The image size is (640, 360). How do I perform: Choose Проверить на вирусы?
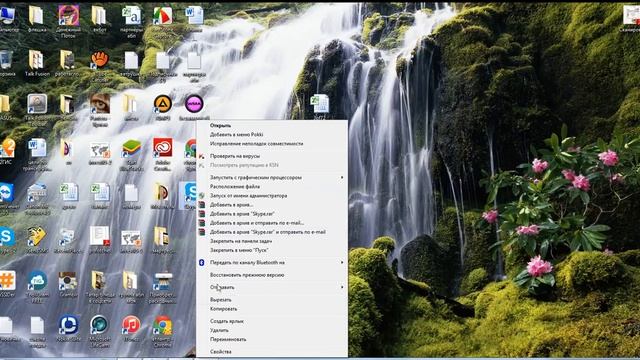pyautogui.click(x=235, y=156)
